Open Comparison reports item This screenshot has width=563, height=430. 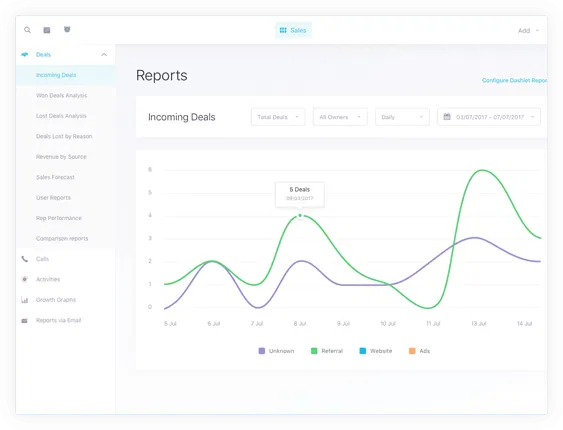[62, 239]
